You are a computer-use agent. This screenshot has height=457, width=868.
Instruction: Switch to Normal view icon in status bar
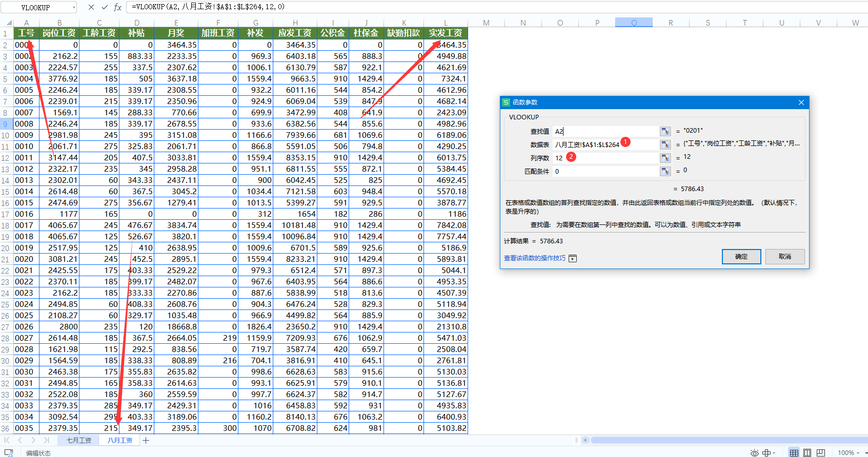pos(794,452)
